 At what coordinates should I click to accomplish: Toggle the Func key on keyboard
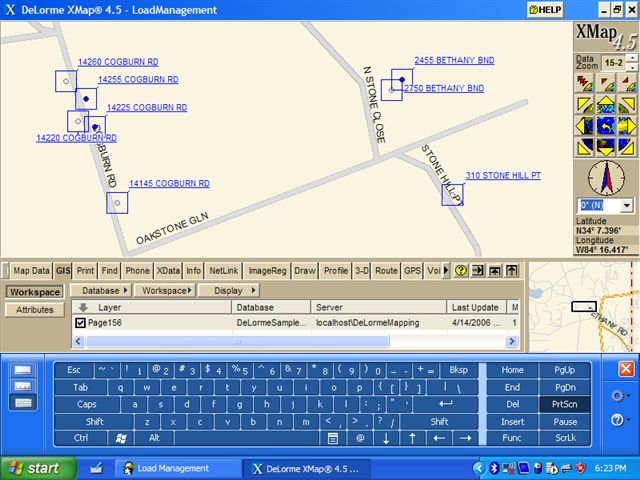(512, 438)
